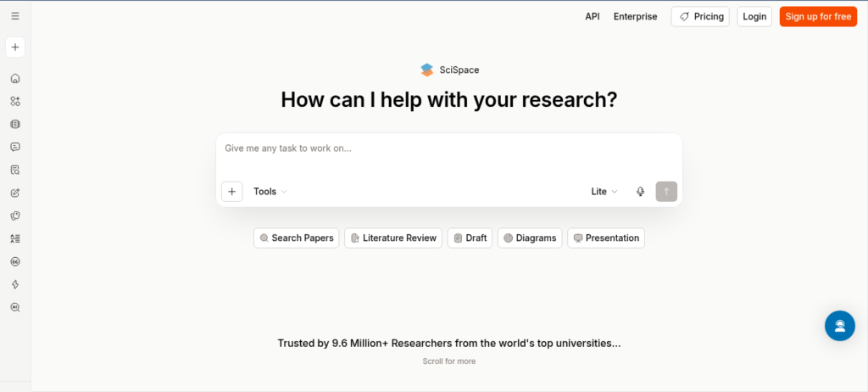Click the 'Trusted by 9.6 Million+ Researchers' text
Image resolution: width=868 pixels, height=392 pixels.
449,343
